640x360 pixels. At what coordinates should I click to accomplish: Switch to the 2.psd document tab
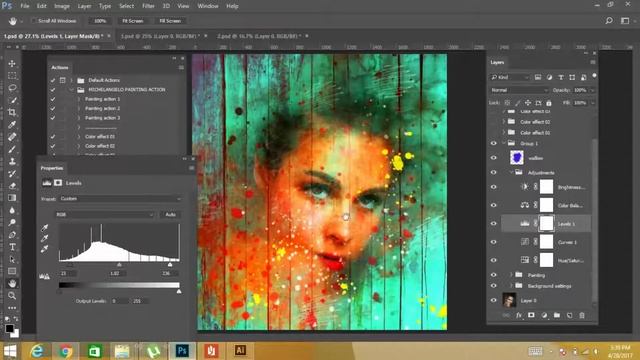click(258, 36)
